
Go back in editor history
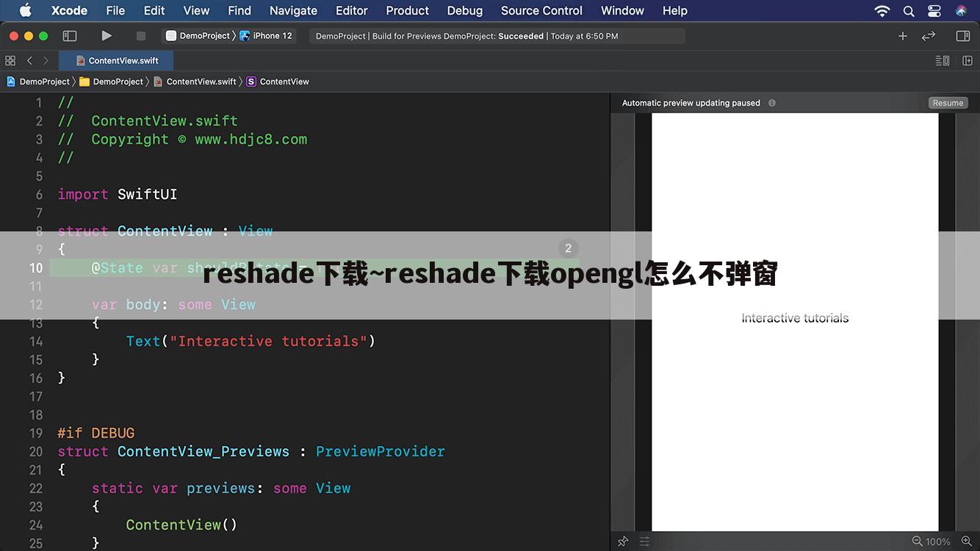[x=29, y=60]
